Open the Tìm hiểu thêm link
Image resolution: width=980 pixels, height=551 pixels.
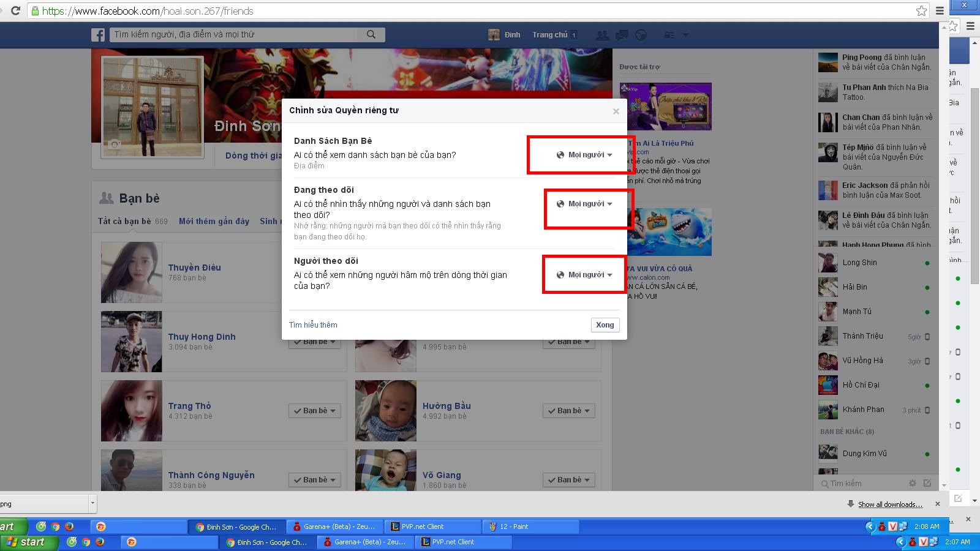[x=313, y=325]
